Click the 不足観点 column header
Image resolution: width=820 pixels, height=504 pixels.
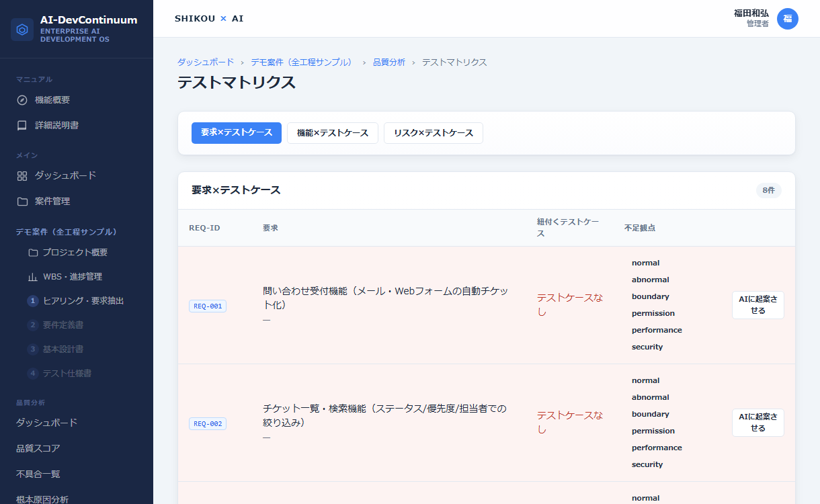[x=640, y=228]
